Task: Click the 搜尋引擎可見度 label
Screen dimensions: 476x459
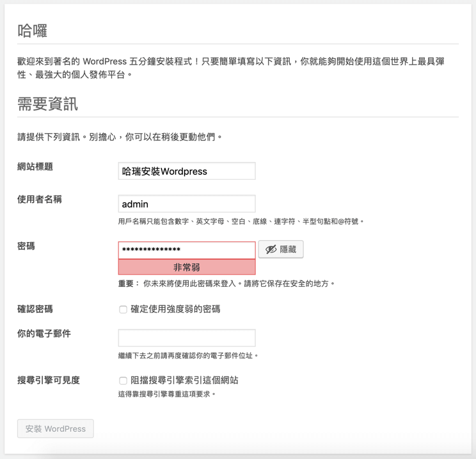Action: (49, 380)
